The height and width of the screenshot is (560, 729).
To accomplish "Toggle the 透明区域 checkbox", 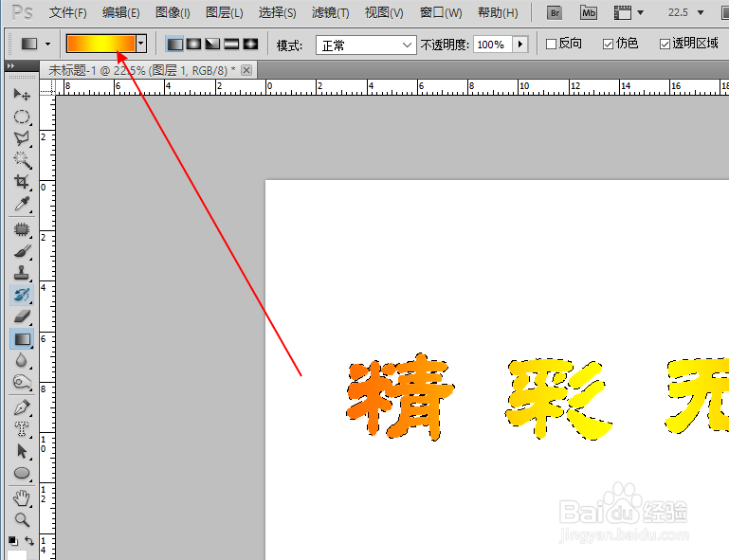I will 665,45.
